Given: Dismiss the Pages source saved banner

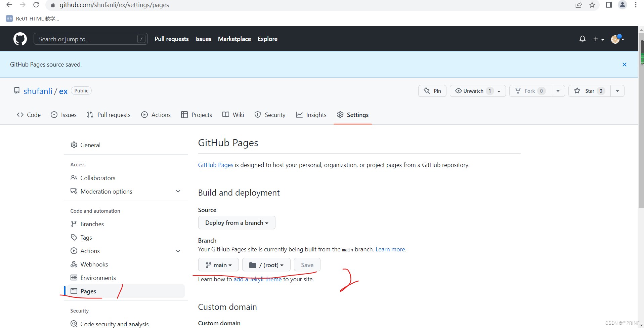Looking at the screenshot, I should (x=624, y=65).
